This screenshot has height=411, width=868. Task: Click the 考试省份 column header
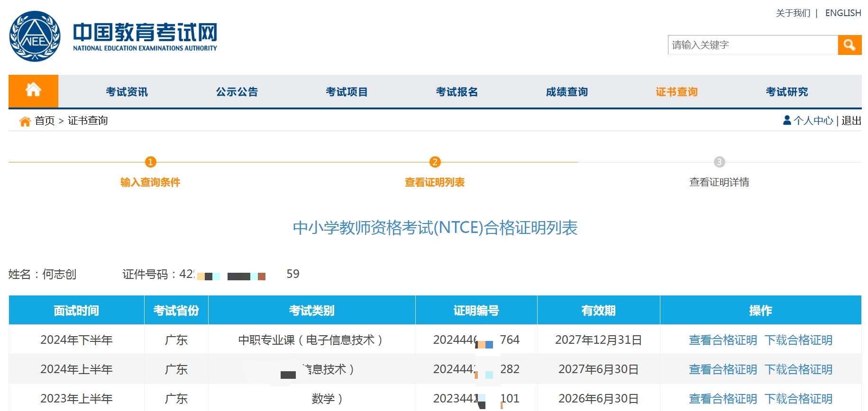[176, 311]
